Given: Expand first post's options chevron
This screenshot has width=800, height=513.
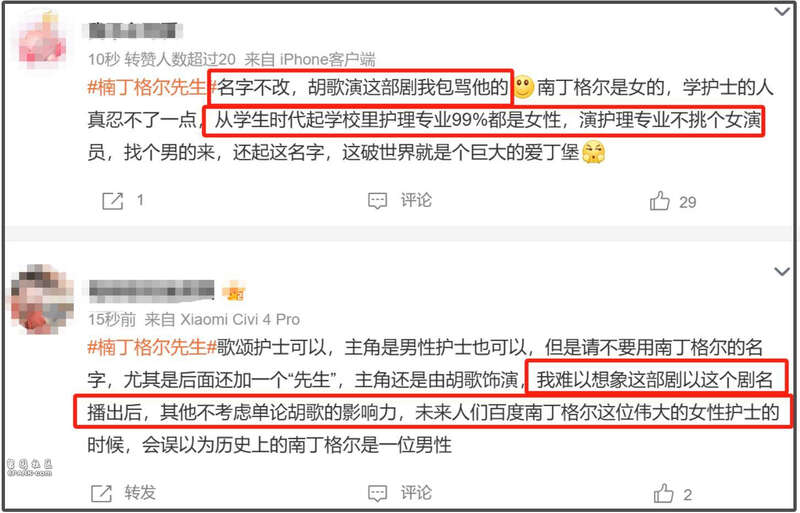Looking at the screenshot, I should (782, 11).
